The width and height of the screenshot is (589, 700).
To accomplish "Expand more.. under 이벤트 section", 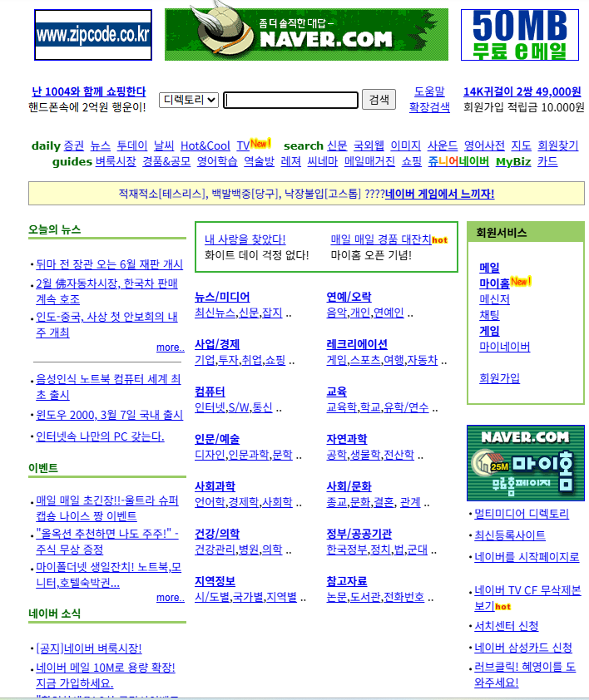I will (170, 598).
